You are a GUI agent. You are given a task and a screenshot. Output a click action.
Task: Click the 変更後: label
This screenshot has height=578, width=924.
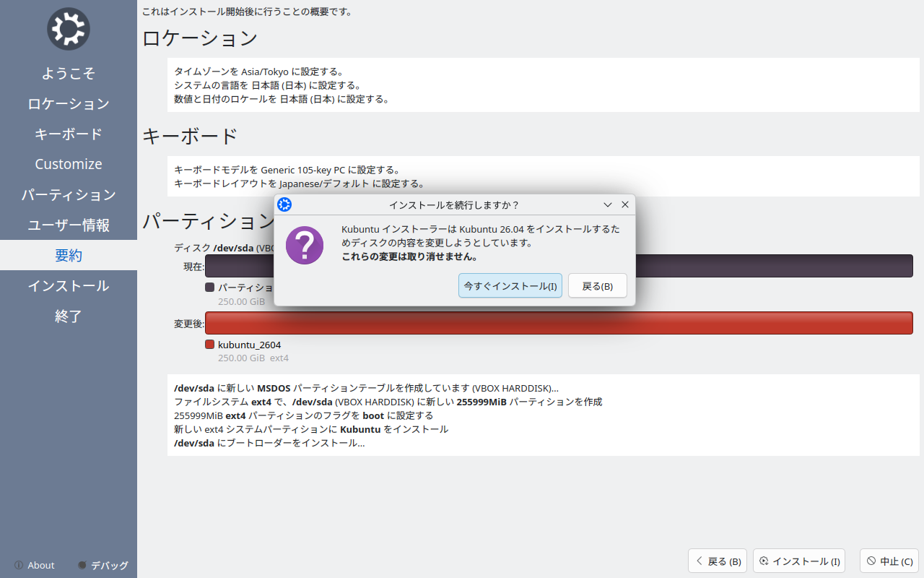point(189,324)
